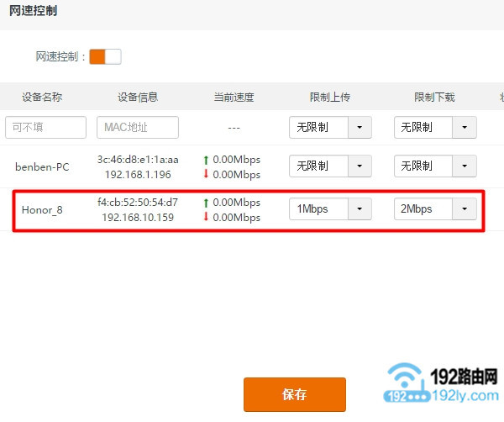Click benben-PC green upload arrow icon
The width and height of the screenshot is (504, 422).
tap(206, 159)
